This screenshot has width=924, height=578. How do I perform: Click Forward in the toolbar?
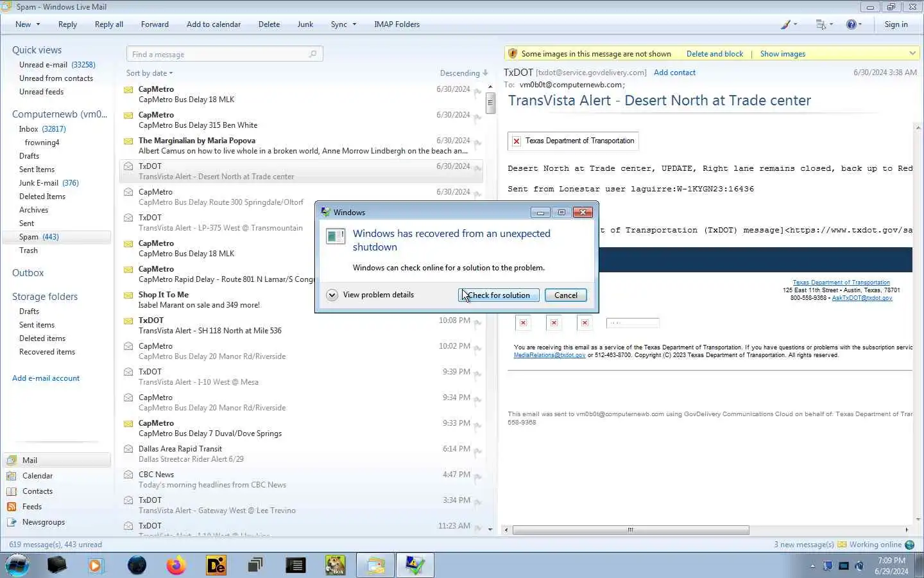coord(155,24)
